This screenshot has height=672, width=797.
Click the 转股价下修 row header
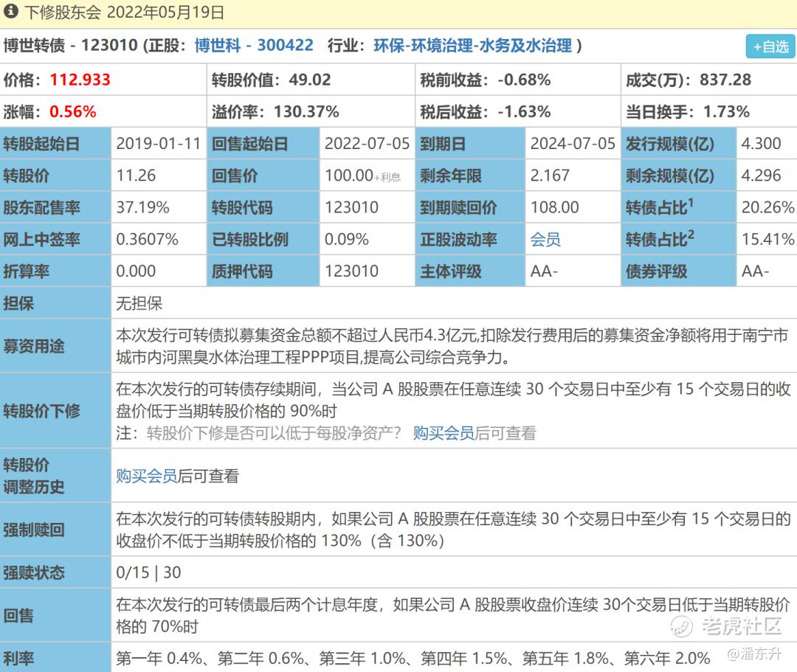(55, 410)
